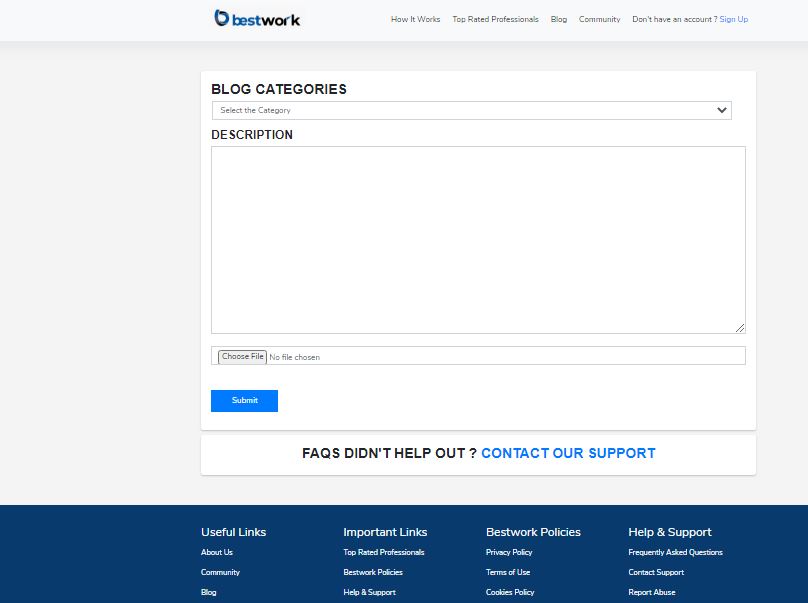The width and height of the screenshot is (808, 603).
Task: Click the Report Abuse link
Action: 652,592
